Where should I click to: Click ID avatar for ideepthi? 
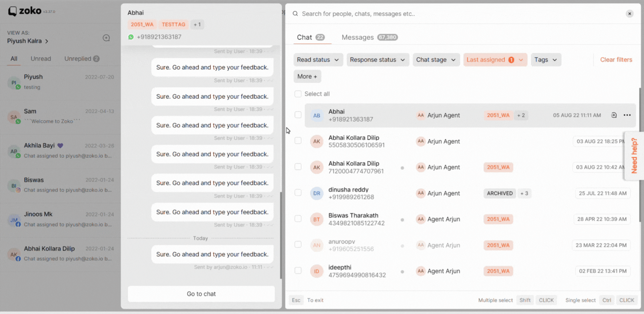click(x=317, y=272)
